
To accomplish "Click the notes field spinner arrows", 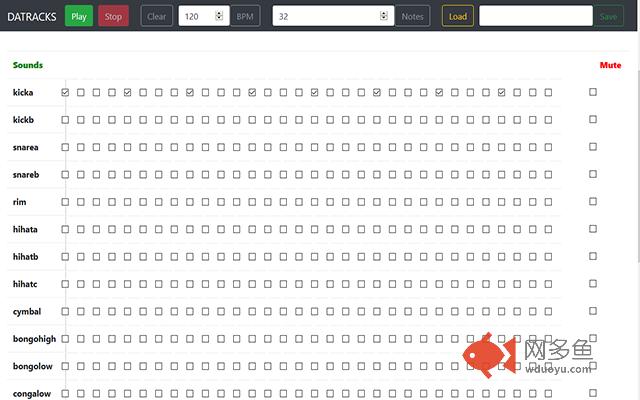I will [384, 16].
